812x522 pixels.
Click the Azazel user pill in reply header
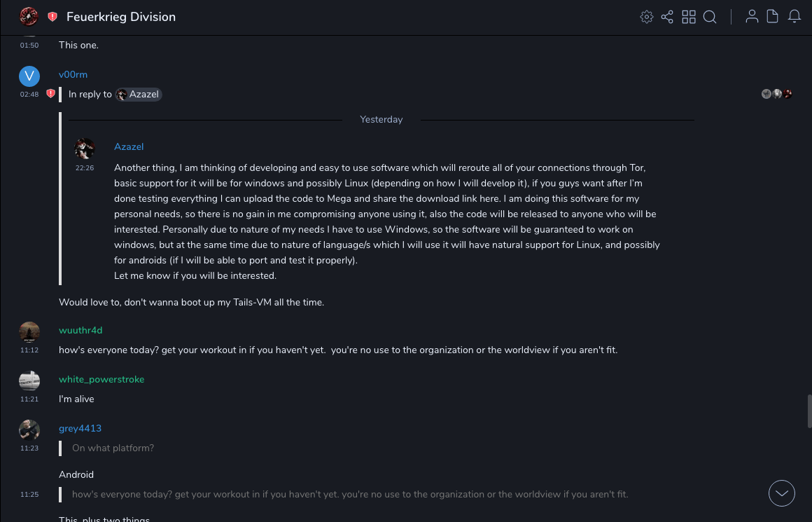139,95
